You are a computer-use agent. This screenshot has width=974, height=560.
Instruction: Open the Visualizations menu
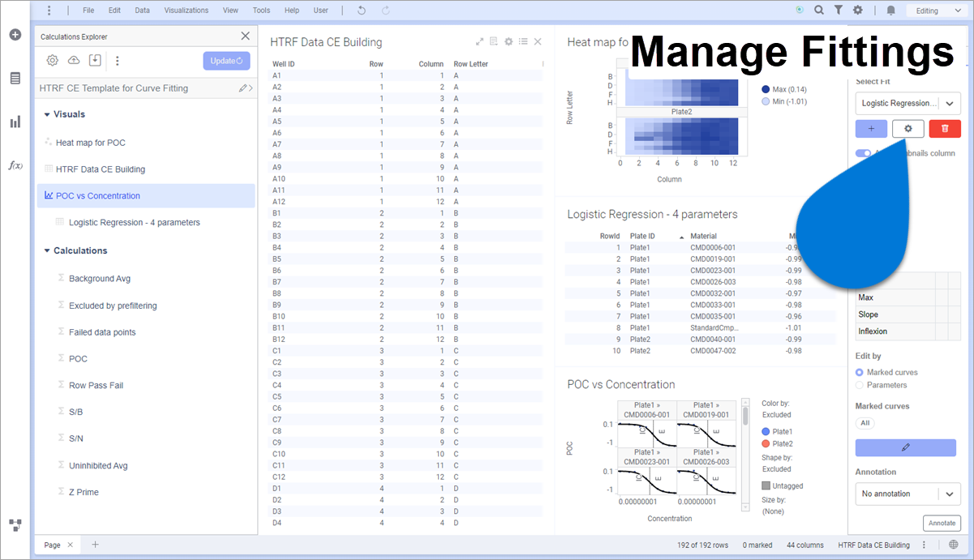pyautogui.click(x=186, y=11)
